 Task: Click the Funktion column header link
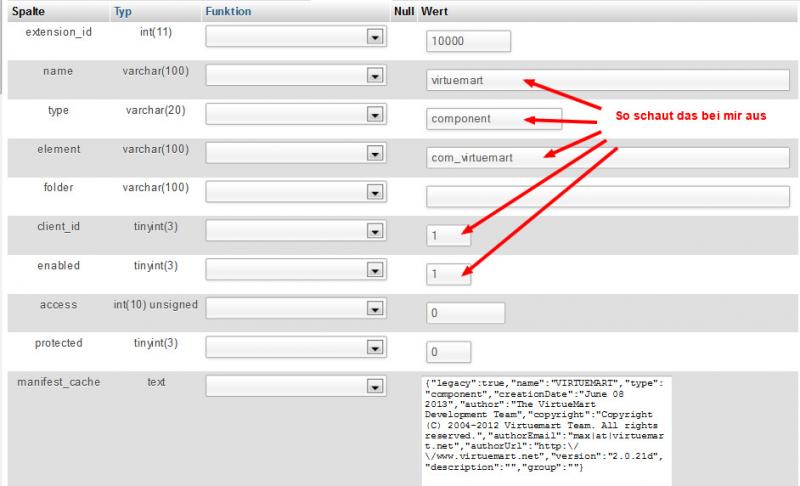click(227, 11)
